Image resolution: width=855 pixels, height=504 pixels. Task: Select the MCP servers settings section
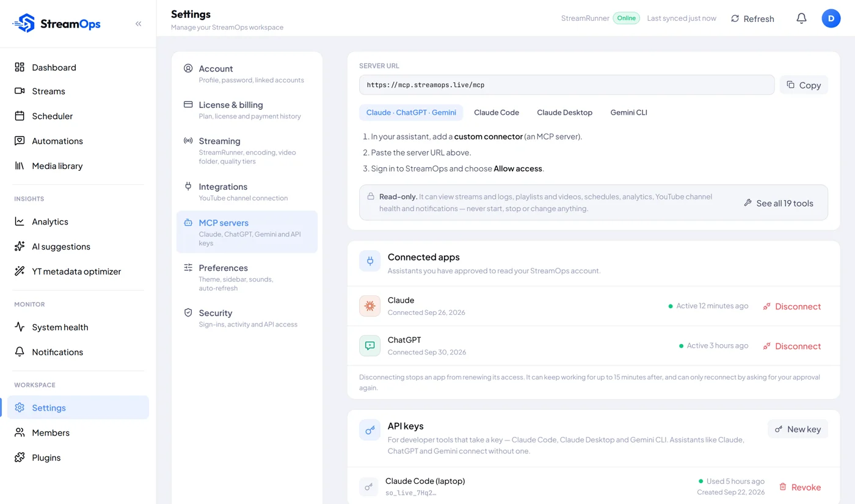[247, 232]
